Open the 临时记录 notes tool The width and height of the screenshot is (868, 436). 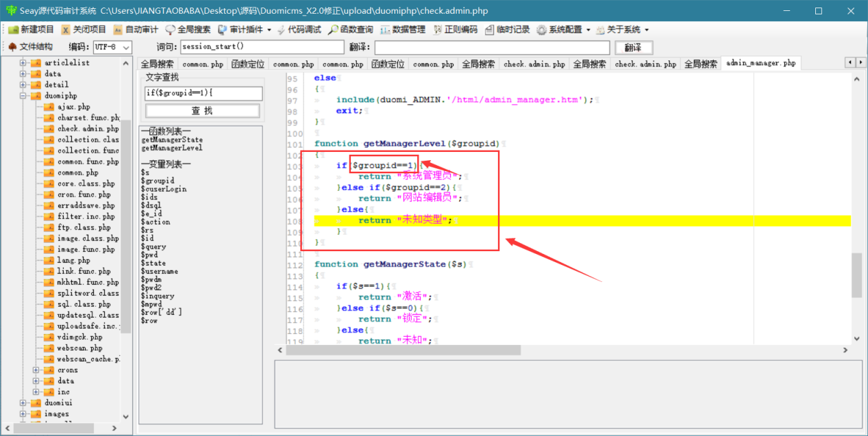tap(508, 29)
